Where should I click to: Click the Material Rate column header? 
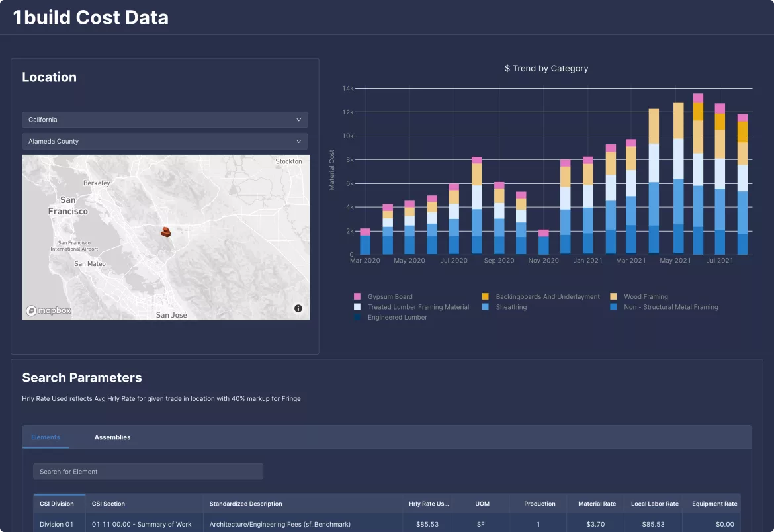596,504
